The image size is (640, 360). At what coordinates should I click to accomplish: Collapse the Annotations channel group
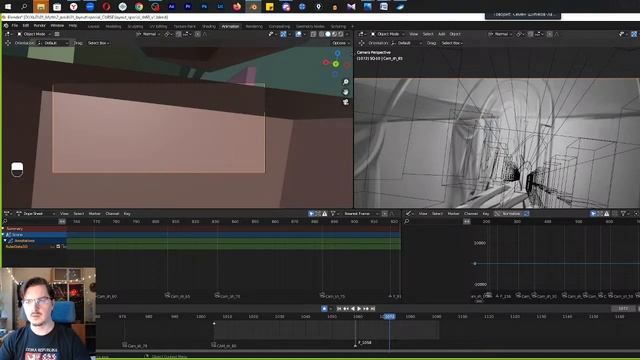[x=5, y=241]
